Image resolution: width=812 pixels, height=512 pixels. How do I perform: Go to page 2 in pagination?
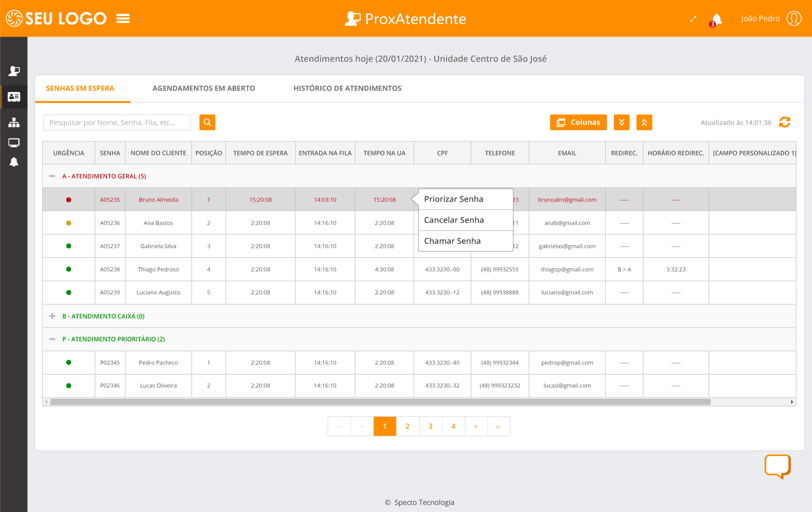[408, 426]
